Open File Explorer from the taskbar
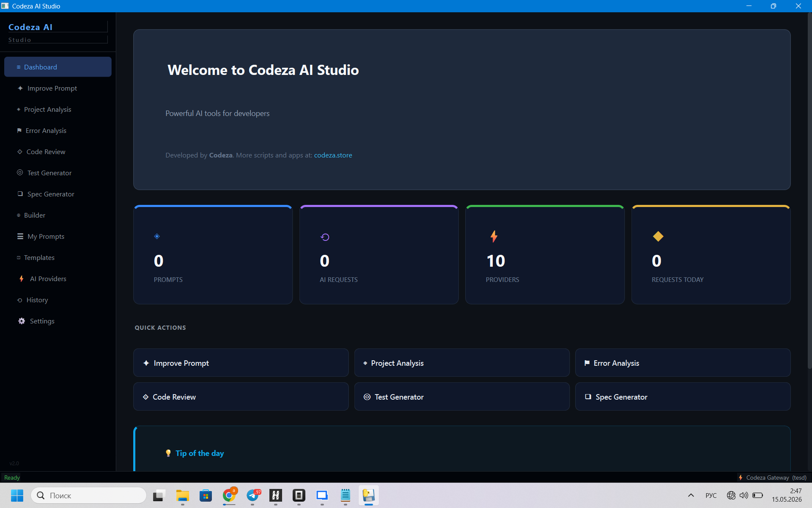Viewport: 812px width, 508px height. pos(183,495)
